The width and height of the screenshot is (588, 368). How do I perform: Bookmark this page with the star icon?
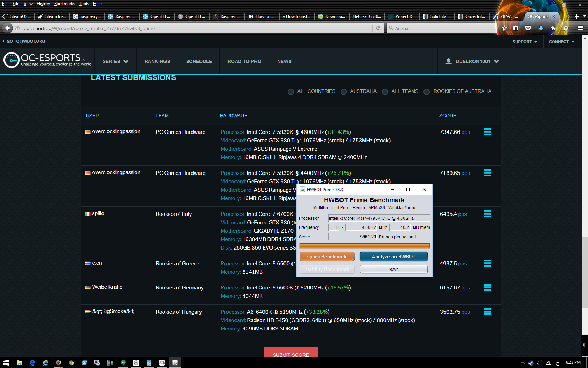pos(504,28)
